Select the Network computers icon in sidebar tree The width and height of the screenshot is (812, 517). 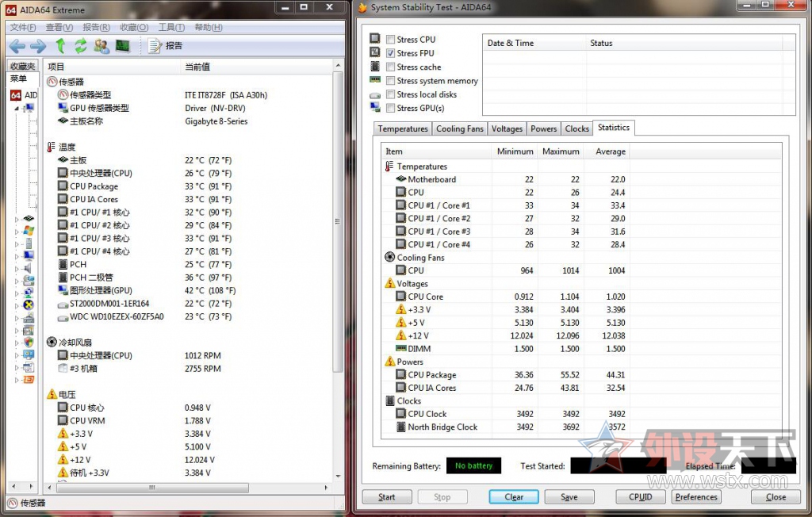29,293
